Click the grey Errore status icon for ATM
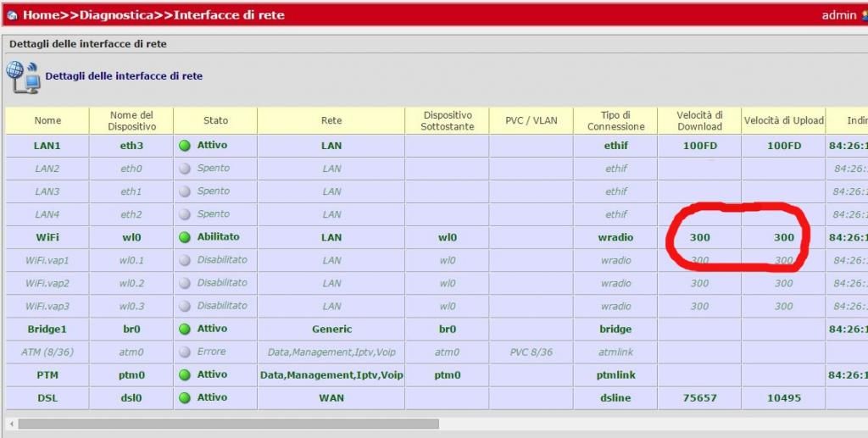Image resolution: width=868 pixels, height=438 pixels. [x=185, y=352]
